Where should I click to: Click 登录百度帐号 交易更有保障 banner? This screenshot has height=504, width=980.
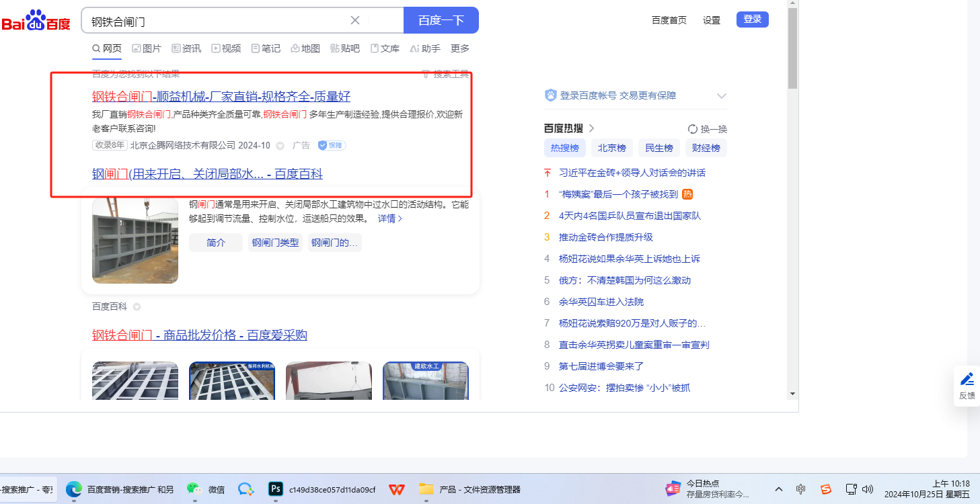point(617,95)
